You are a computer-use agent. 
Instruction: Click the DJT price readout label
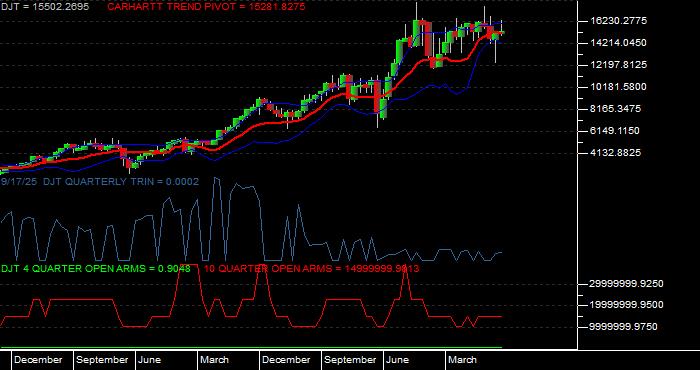coord(44,7)
